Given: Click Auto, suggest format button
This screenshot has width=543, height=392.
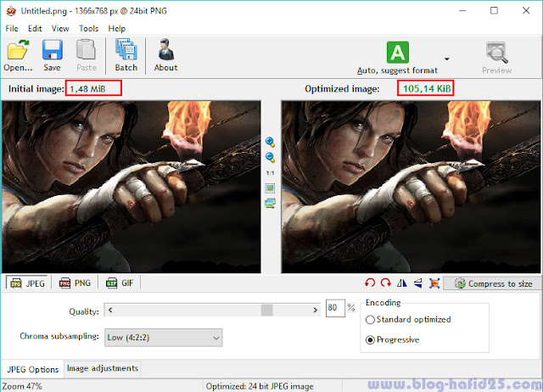Looking at the screenshot, I should point(398,58).
